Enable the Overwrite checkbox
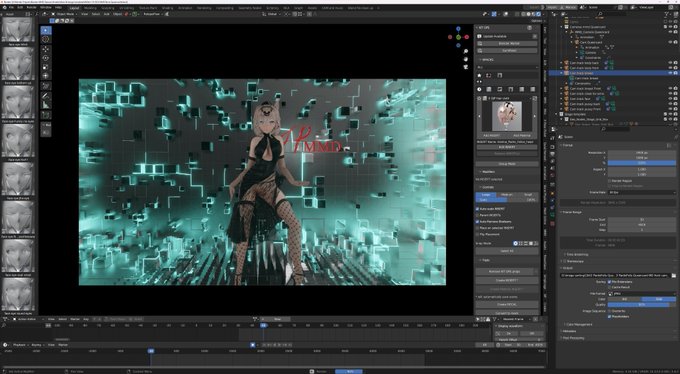 tap(610, 311)
